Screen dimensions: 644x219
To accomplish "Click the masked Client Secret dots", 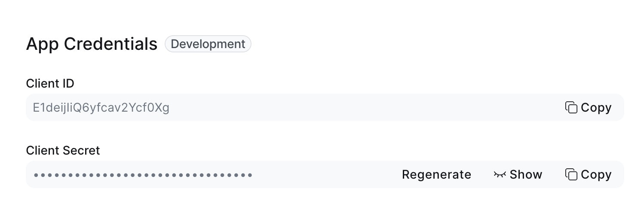I will [143, 175].
